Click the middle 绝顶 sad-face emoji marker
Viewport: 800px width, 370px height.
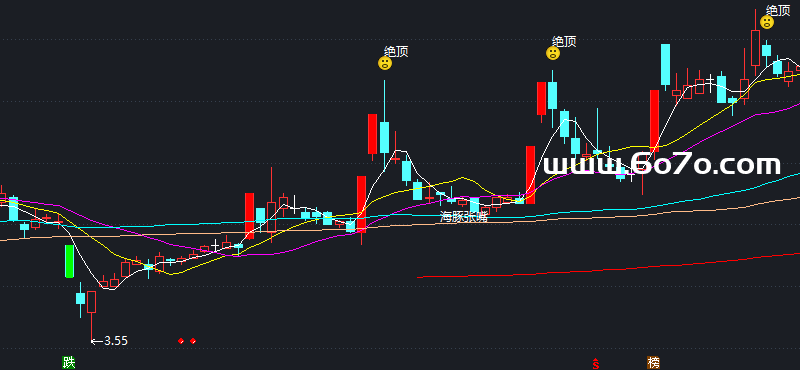(x=553, y=53)
